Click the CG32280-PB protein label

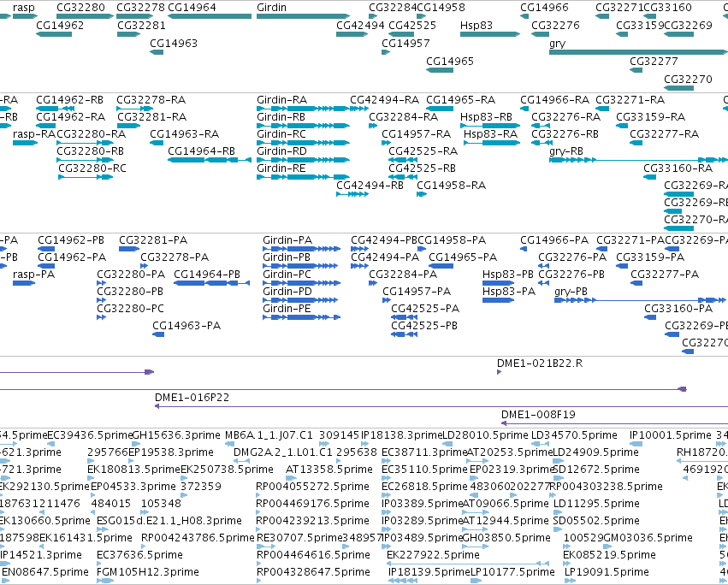tap(130, 292)
